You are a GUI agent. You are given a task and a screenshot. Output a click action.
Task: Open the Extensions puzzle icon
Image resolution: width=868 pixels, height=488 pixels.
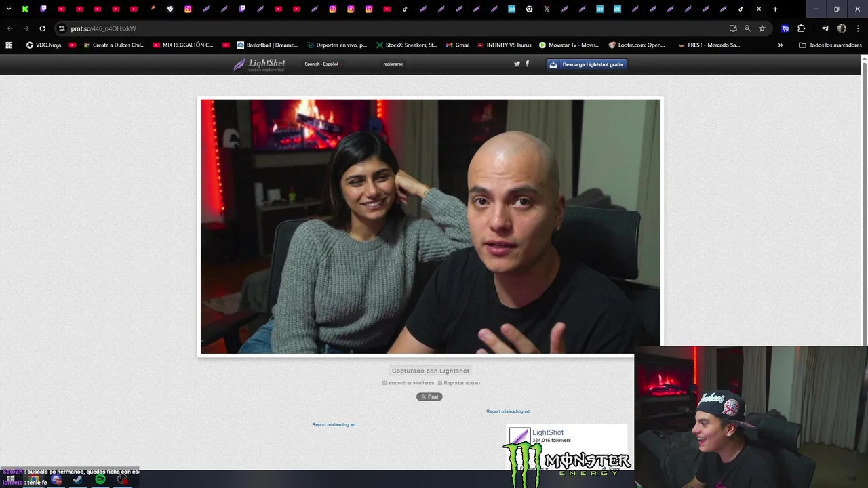pos(802,28)
